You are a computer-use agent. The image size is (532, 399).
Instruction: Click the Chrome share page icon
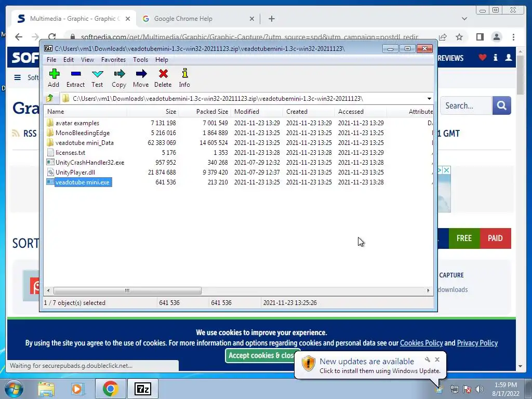click(443, 37)
